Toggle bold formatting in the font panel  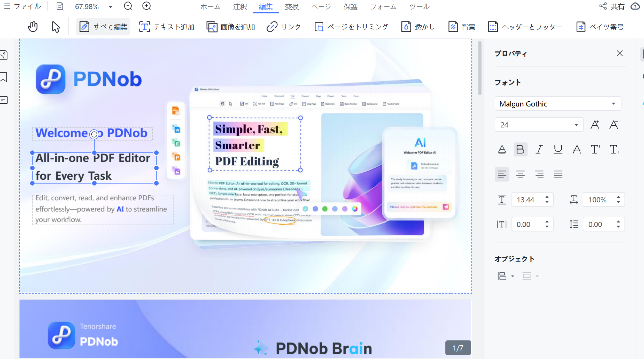520,149
